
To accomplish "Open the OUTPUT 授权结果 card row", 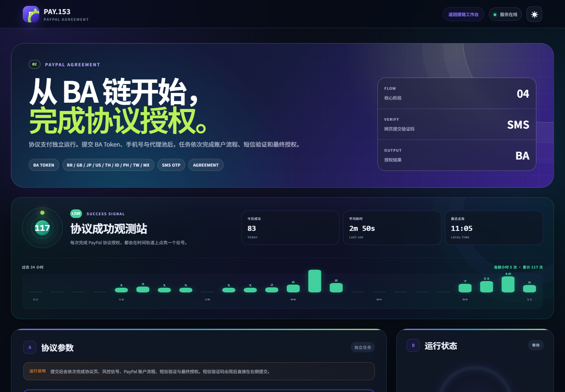I will (x=457, y=155).
